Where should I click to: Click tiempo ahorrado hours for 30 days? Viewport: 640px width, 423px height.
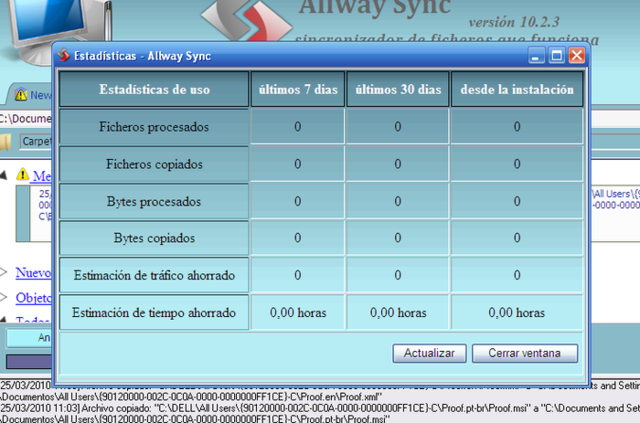point(398,313)
